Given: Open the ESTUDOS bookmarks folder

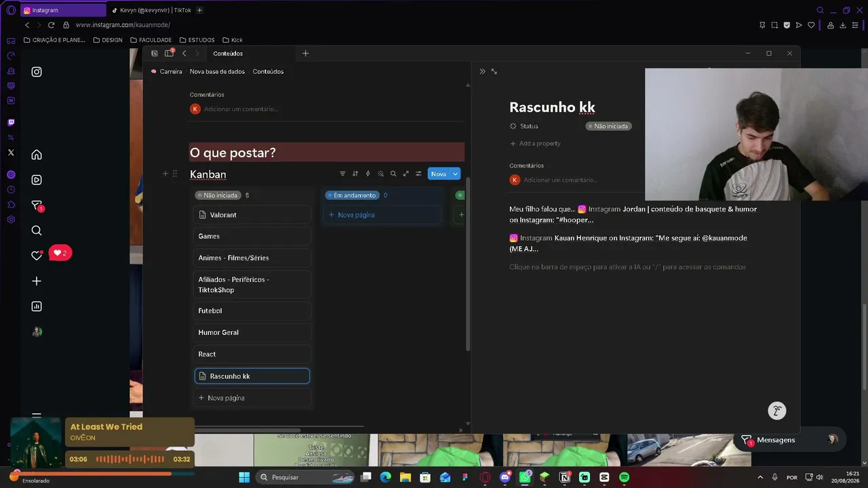Looking at the screenshot, I should tap(197, 40).
